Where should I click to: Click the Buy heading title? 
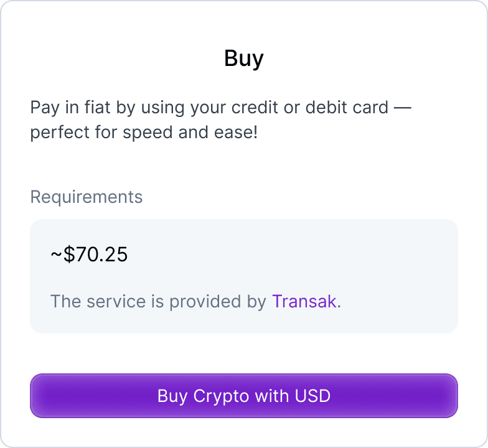[x=243, y=58]
